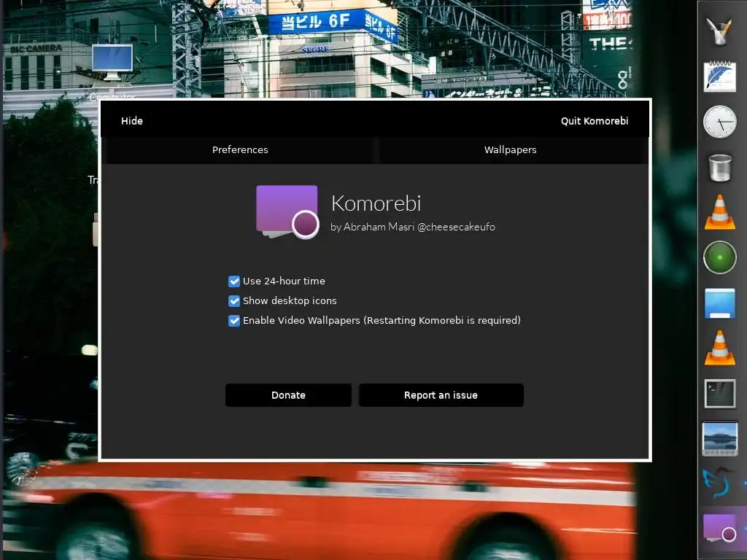Click Hide to dismiss the Komorebi panel
The height and width of the screenshot is (560, 747).
[x=132, y=121]
